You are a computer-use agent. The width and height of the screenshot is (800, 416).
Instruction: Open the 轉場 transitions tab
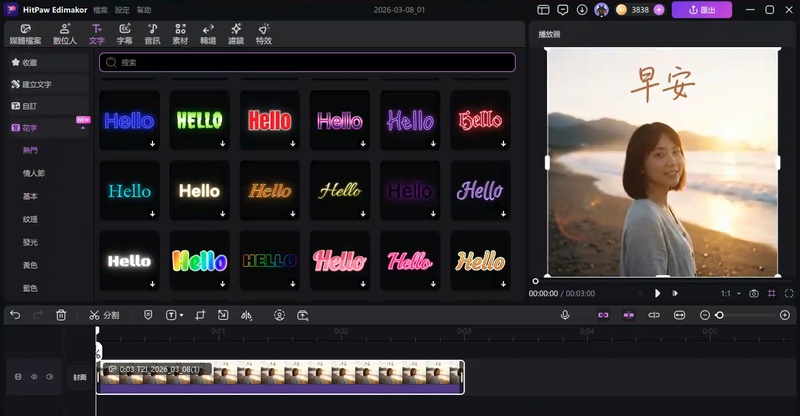208,35
